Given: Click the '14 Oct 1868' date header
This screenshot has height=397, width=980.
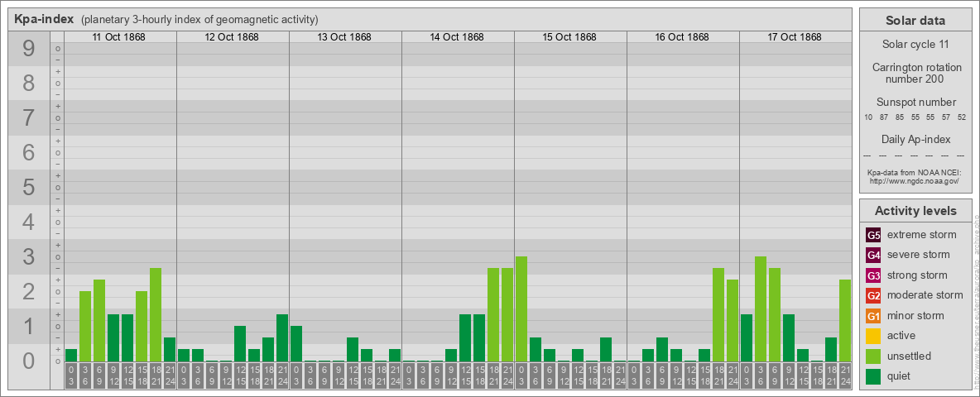Looking at the screenshot, I should click(x=457, y=37).
